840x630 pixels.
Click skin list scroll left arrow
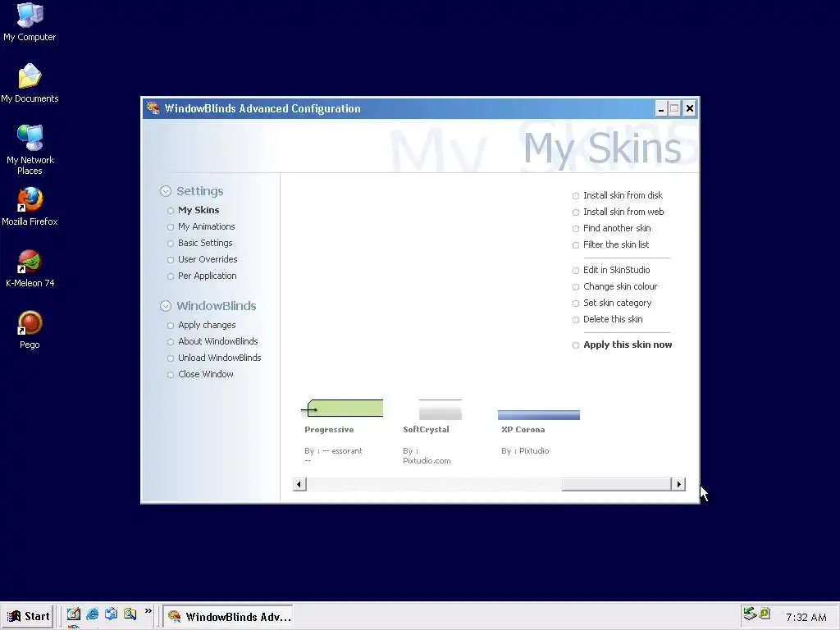299,484
